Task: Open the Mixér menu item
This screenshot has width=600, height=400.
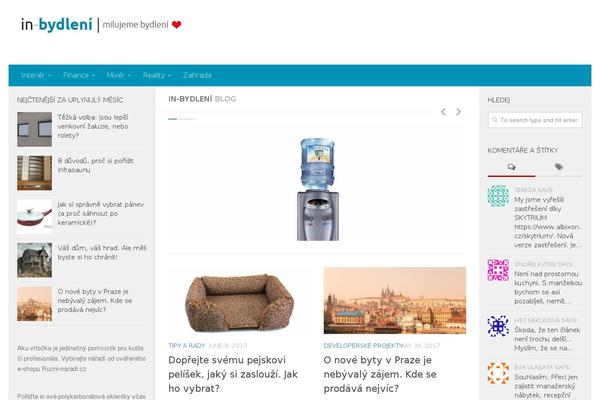Action: click(119, 75)
